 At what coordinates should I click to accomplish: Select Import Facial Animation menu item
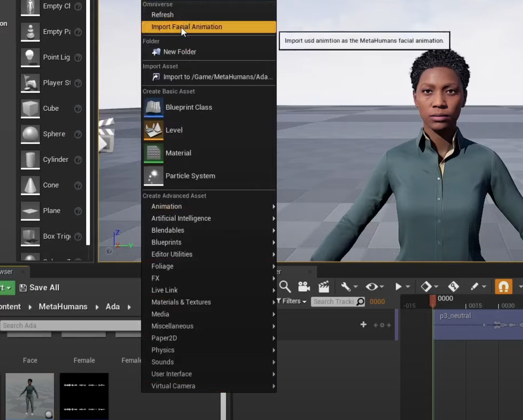pyautogui.click(x=186, y=27)
